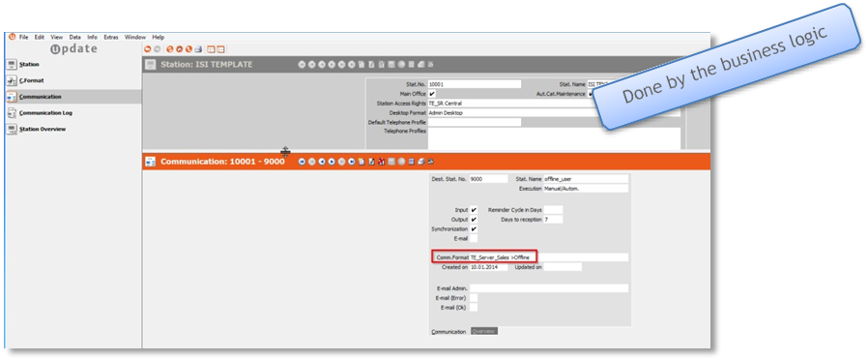Open the File menu

[x=24, y=37]
